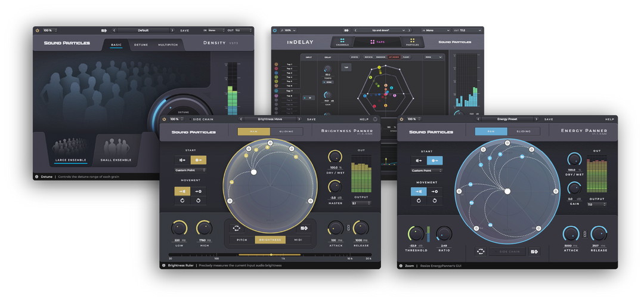Viewport: 644px width, 302px height.
Task: Select SLIDING tab in Energy Panner
Action: coord(524,131)
